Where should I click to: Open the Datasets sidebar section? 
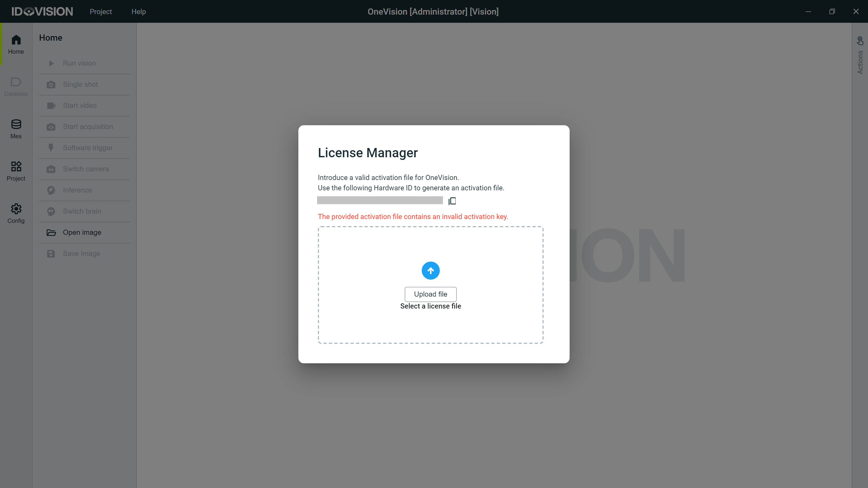pyautogui.click(x=16, y=86)
